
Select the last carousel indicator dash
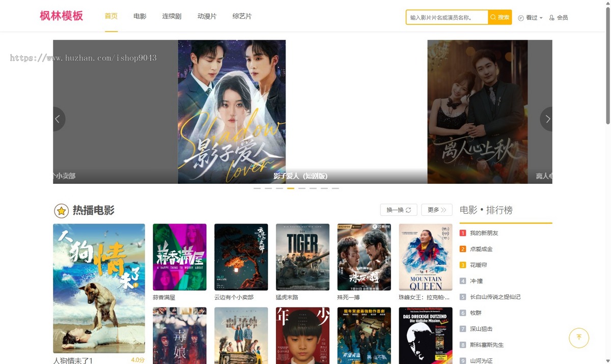pos(336,188)
